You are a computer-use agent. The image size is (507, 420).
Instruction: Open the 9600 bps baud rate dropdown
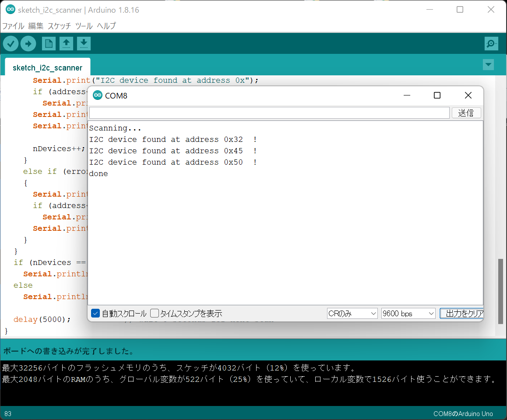tap(408, 314)
